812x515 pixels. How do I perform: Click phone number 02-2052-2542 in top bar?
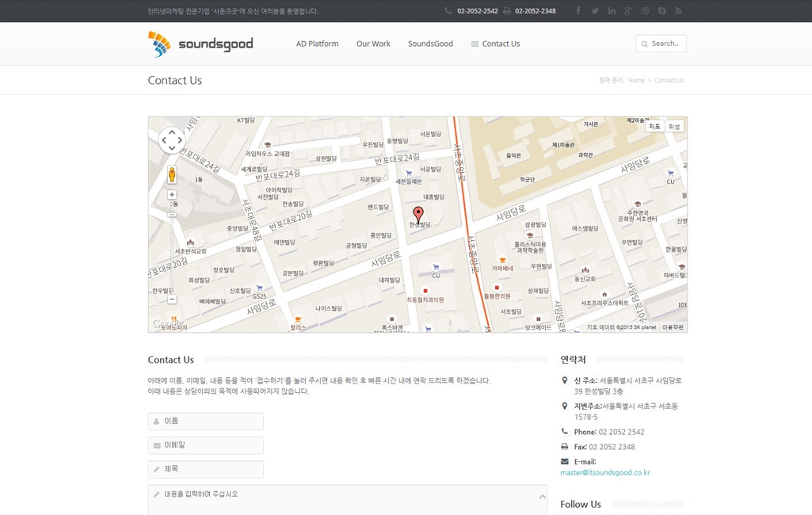[478, 11]
